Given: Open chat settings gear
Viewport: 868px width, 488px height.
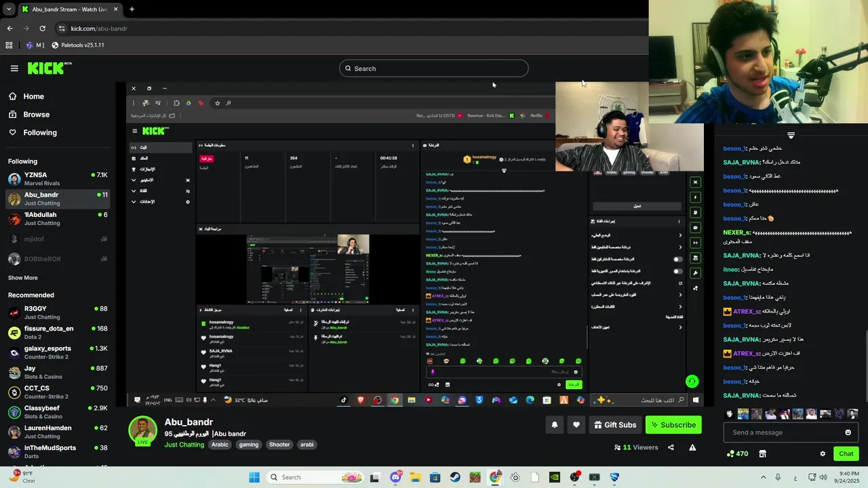Looking at the screenshot, I should coord(823,454).
